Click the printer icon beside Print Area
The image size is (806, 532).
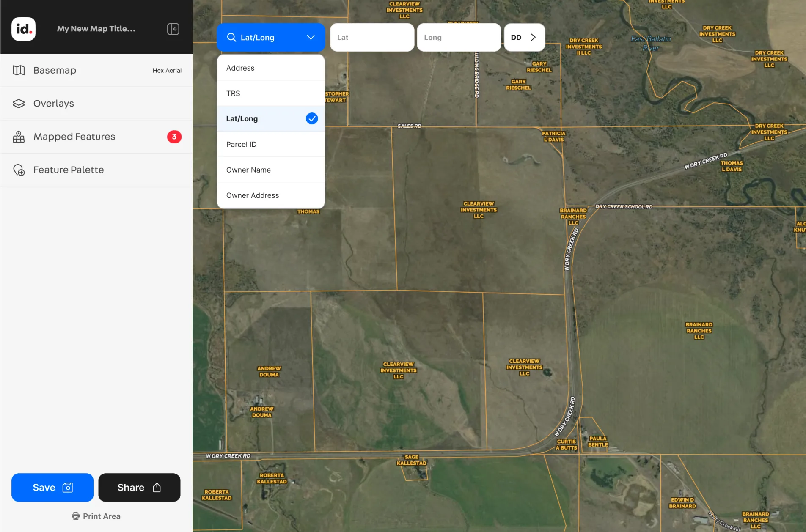pos(75,516)
